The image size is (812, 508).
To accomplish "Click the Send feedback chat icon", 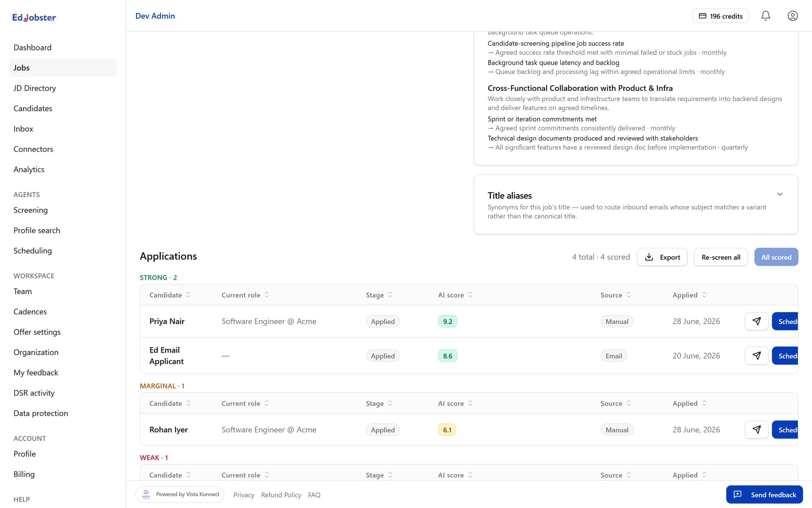I will 738,494.
